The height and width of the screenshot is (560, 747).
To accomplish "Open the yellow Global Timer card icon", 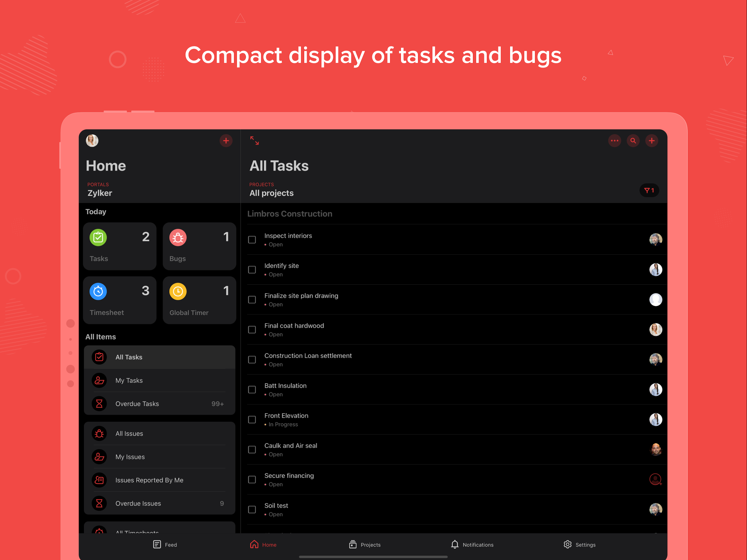I will click(178, 291).
